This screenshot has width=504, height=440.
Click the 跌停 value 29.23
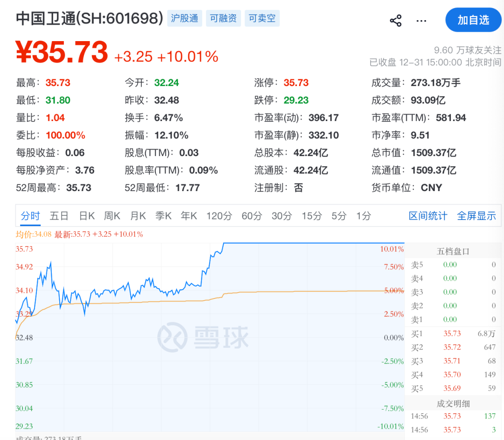(x=296, y=100)
